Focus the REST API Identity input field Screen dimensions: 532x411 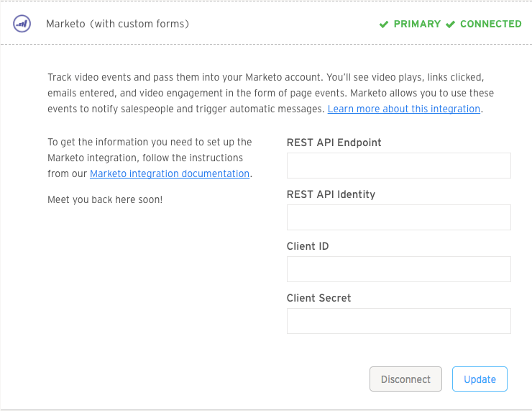(x=399, y=217)
